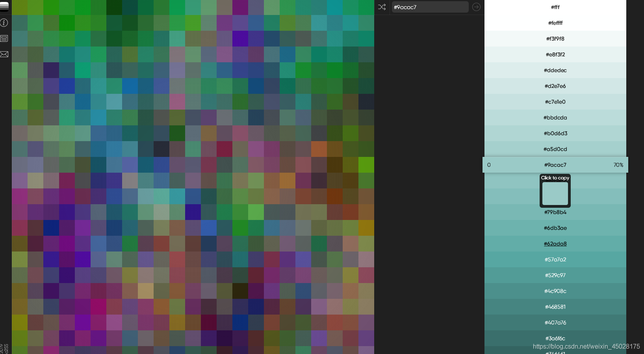The height and width of the screenshot is (354, 644).
Task: Click the highlighted #9acac7 base color row
Action: (555, 165)
